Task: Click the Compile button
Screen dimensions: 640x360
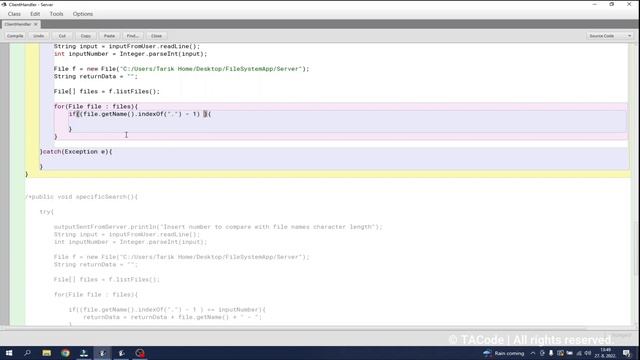Action: (x=15, y=36)
